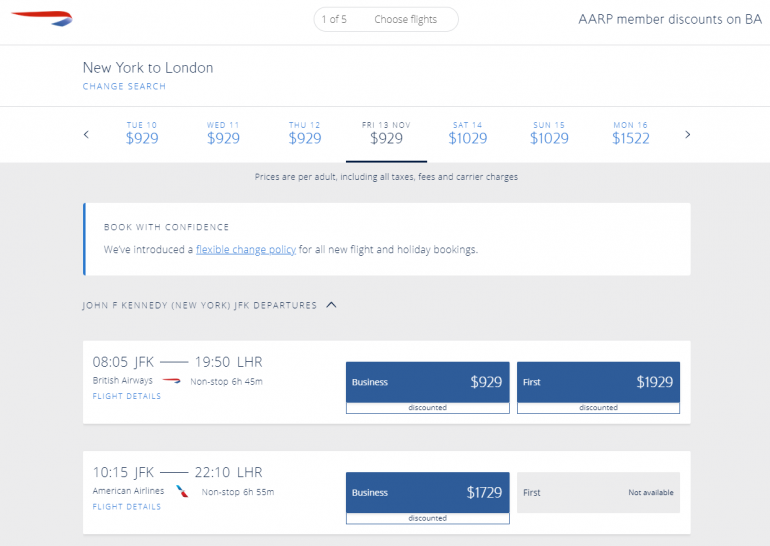Go to next dates with right arrow
This screenshot has height=546, width=770.
coord(687,135)
